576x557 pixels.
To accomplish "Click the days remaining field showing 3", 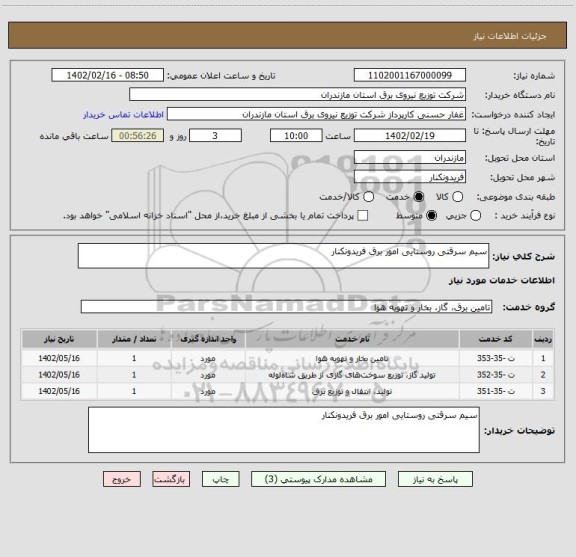I will tap(215, 136).
